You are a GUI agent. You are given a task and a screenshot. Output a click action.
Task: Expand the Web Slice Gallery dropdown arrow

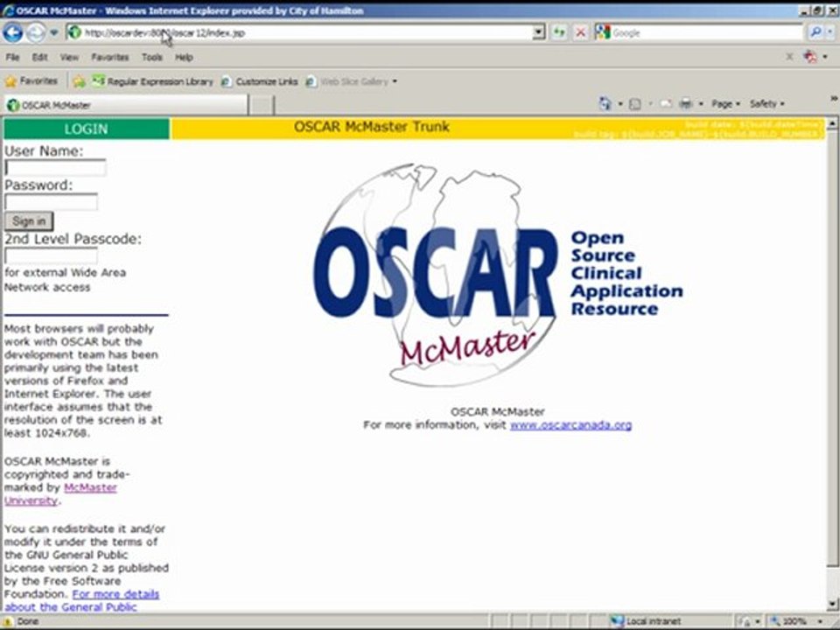(x=395, y=81)
